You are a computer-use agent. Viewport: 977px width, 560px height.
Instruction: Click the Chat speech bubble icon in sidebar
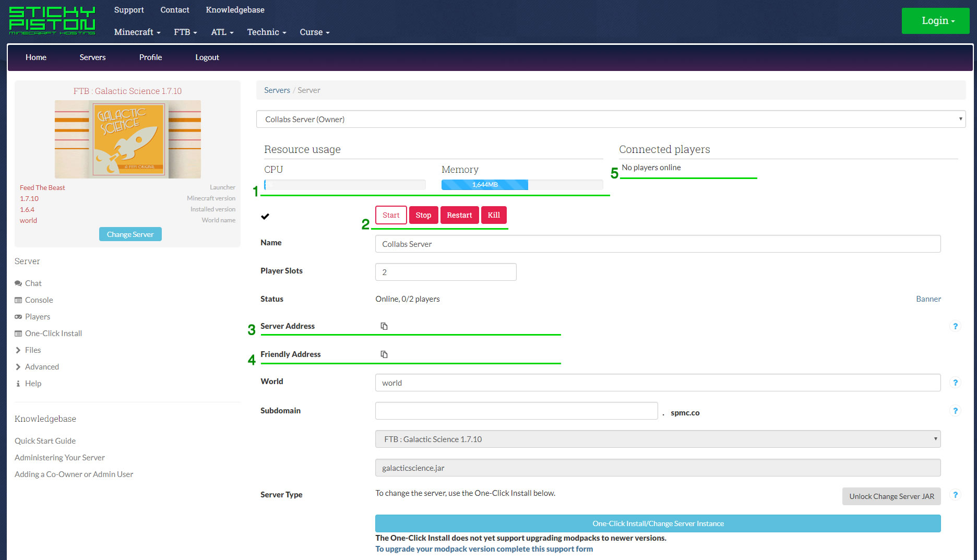point(18,283)
